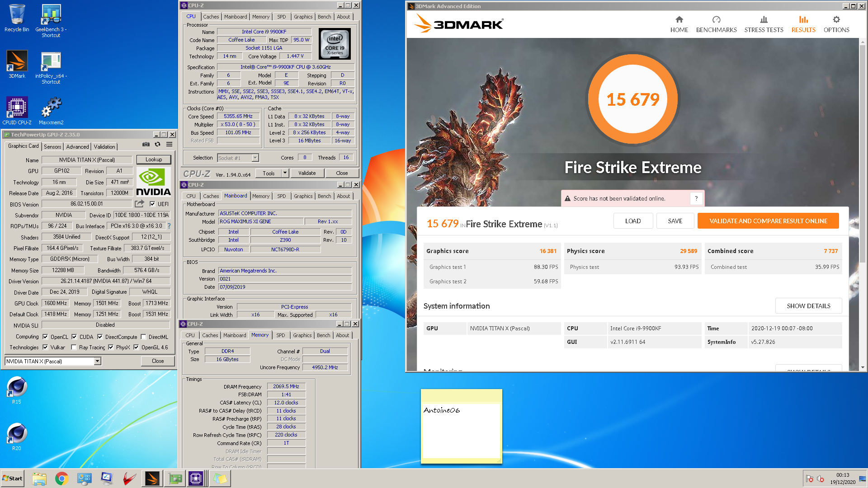Open the Socket #1 selection dropdown in CPU-Z
Image resolution: width=868 pixels, height=488 pixels.
point(255,158)
